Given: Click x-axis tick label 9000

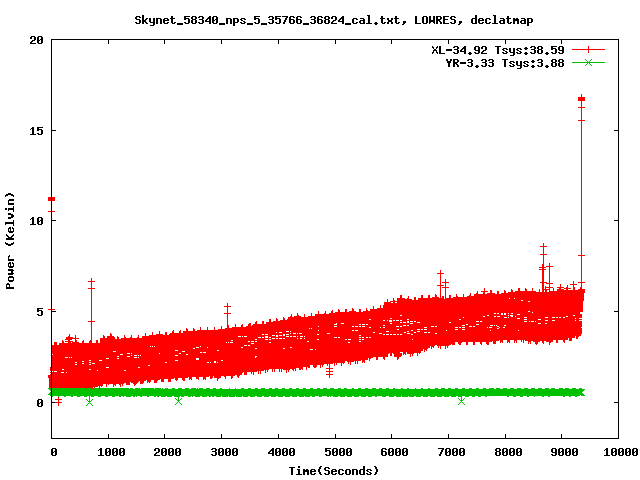Looking at the screenshot, I should 564,452.
